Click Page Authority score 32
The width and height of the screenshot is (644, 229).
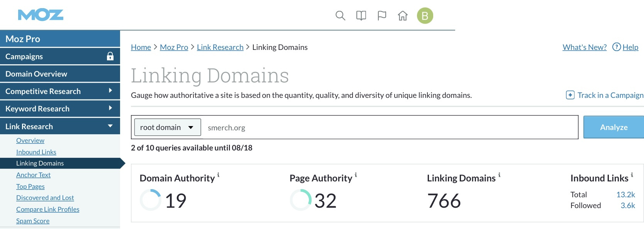325,201
